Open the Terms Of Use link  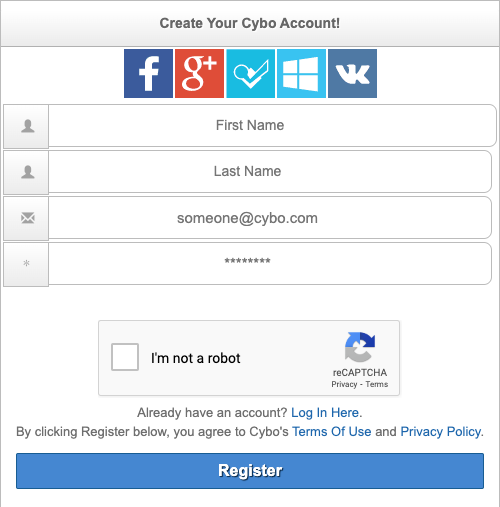tap(332, 432)
